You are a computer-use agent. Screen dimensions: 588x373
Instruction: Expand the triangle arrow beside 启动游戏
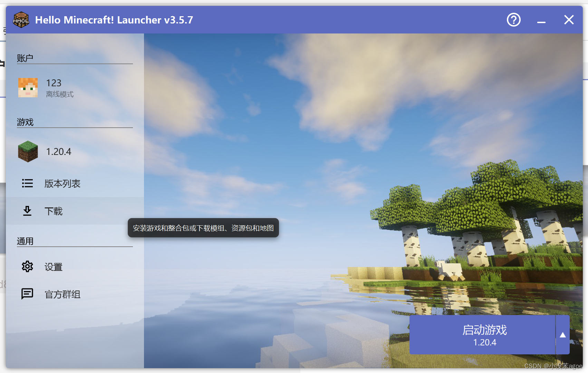pos(562,335)
